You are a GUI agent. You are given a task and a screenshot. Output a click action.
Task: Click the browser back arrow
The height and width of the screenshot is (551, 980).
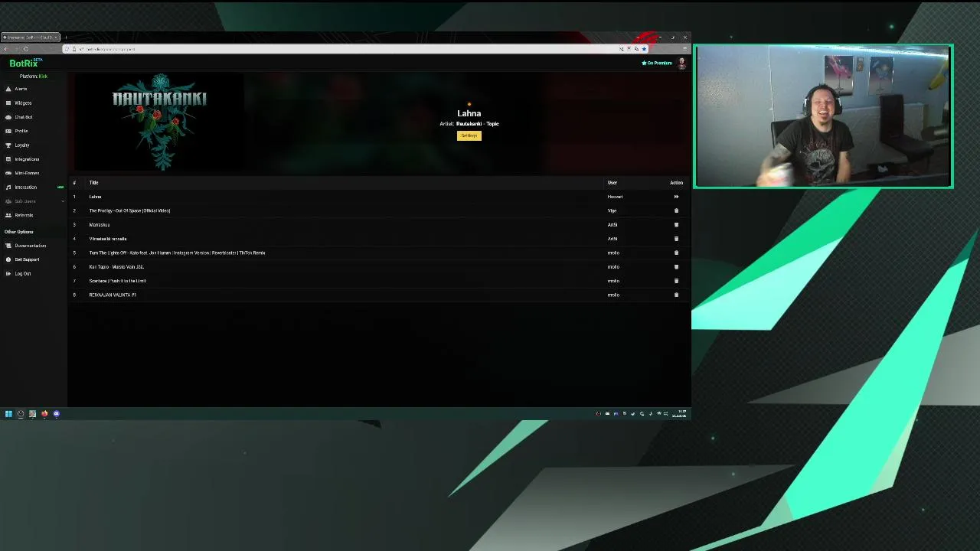coord(5,49)
